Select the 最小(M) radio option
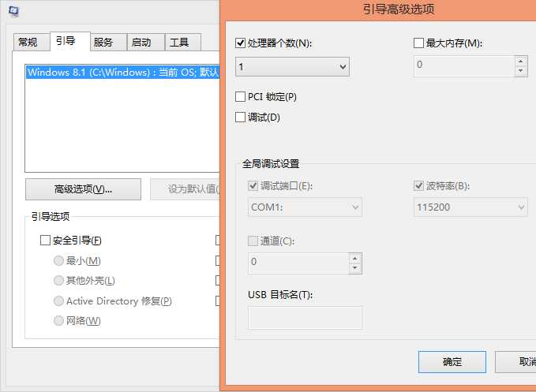The width and height of the screenshot is (536, 392). (x=58, y=261)
